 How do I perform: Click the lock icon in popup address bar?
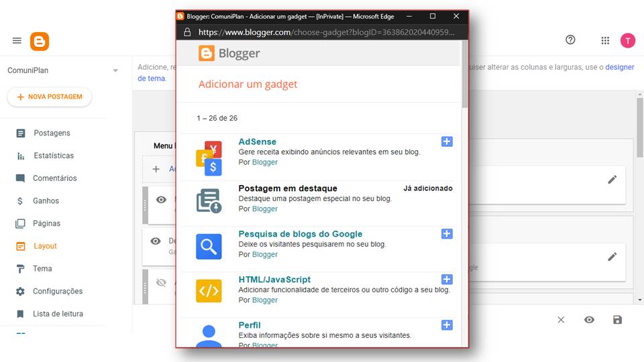[x=187, y=32]
